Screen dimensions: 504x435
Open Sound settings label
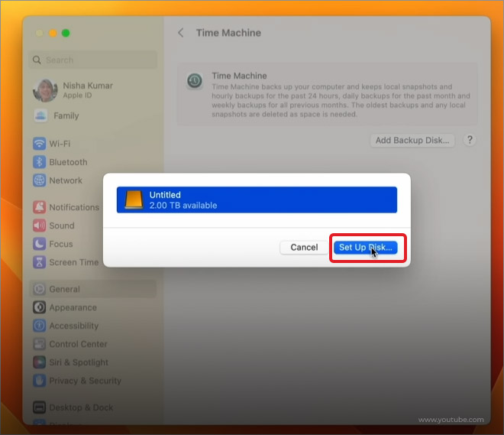click(x=62, y=226)
